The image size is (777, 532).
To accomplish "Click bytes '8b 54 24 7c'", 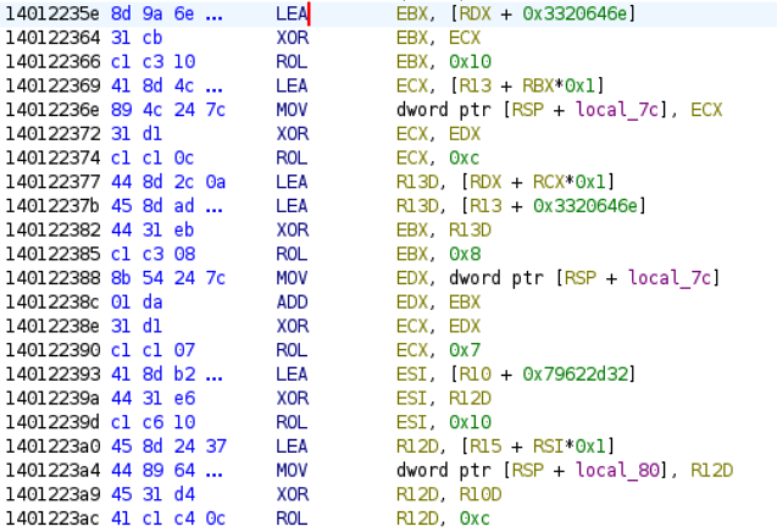I will coord(169,278).
